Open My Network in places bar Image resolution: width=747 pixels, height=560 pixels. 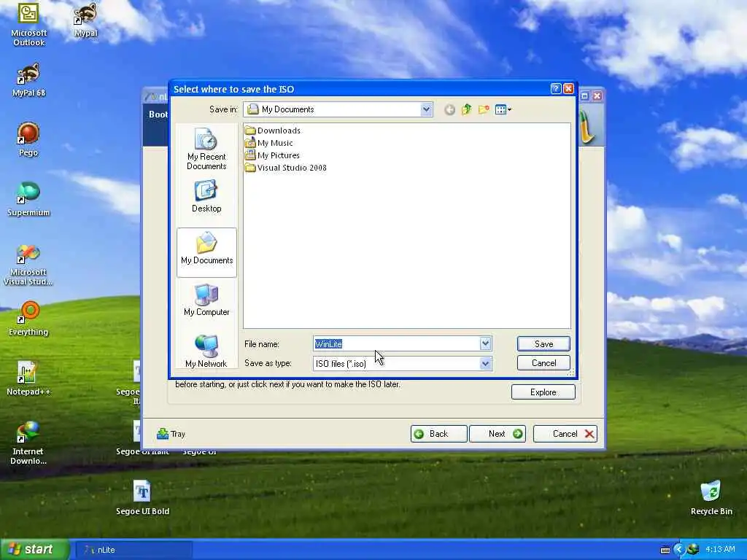point(206,351)
